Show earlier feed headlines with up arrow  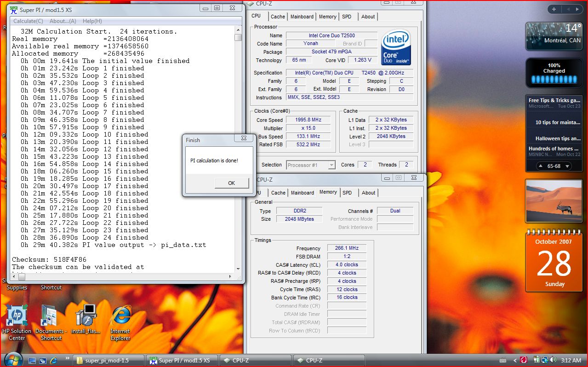coord(541,166)
